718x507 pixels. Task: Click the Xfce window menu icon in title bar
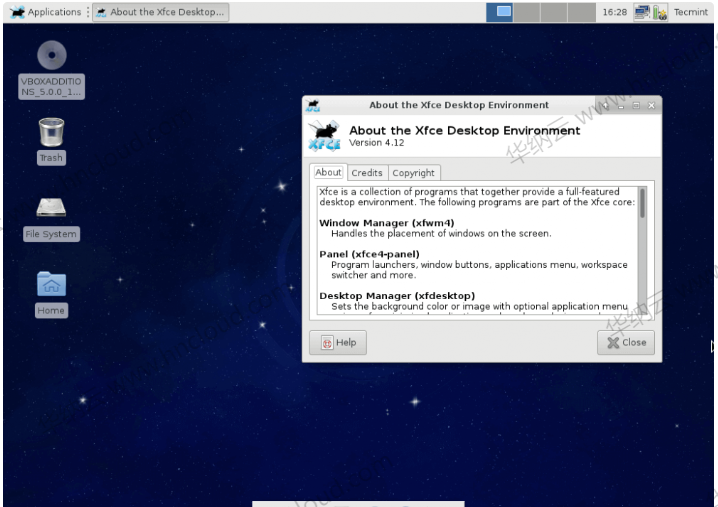pyautogui.click(x=313, y=105)
